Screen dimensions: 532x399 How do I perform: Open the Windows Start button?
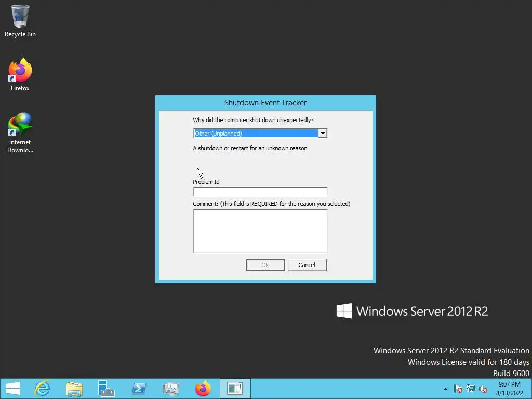click(13, 389)
